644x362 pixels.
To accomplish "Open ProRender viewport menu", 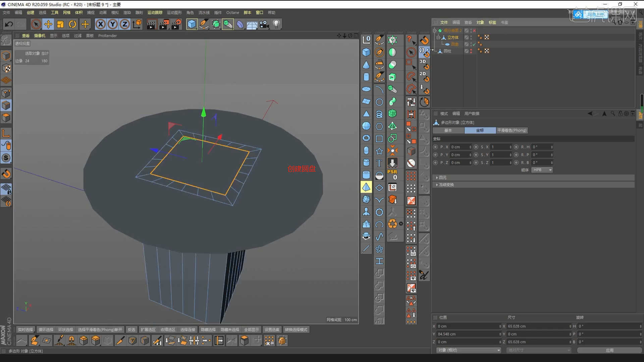I will pos(107,36).
